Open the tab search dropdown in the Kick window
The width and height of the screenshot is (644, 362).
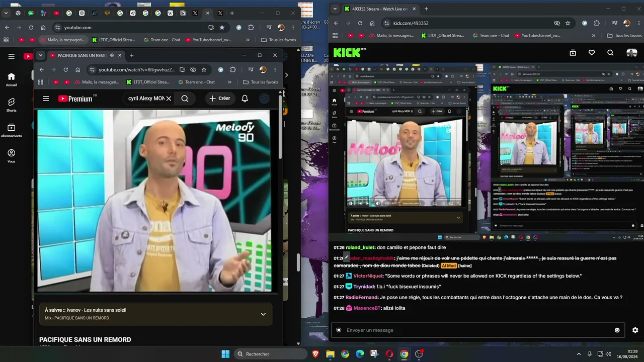pyautogui.click(x=335, y=9)
